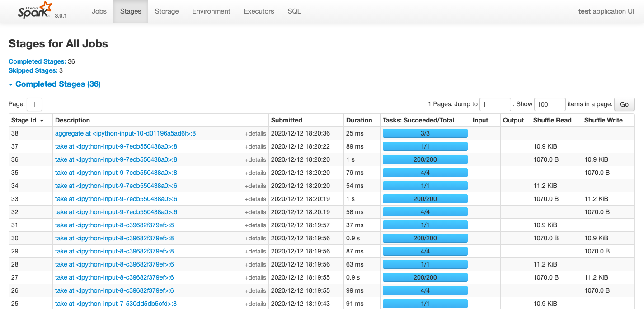
Task: Click the 1/1 progress bar for stage 31
Action: [425, 225]
